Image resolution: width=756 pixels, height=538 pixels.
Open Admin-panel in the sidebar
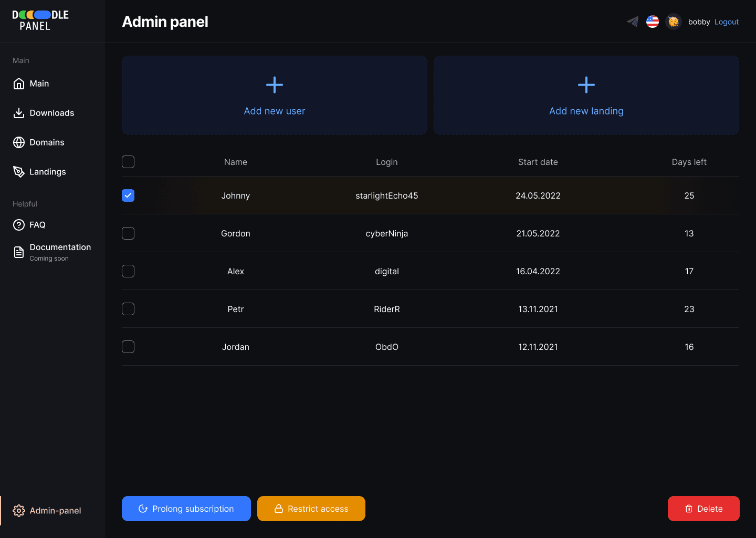point(52,511)
